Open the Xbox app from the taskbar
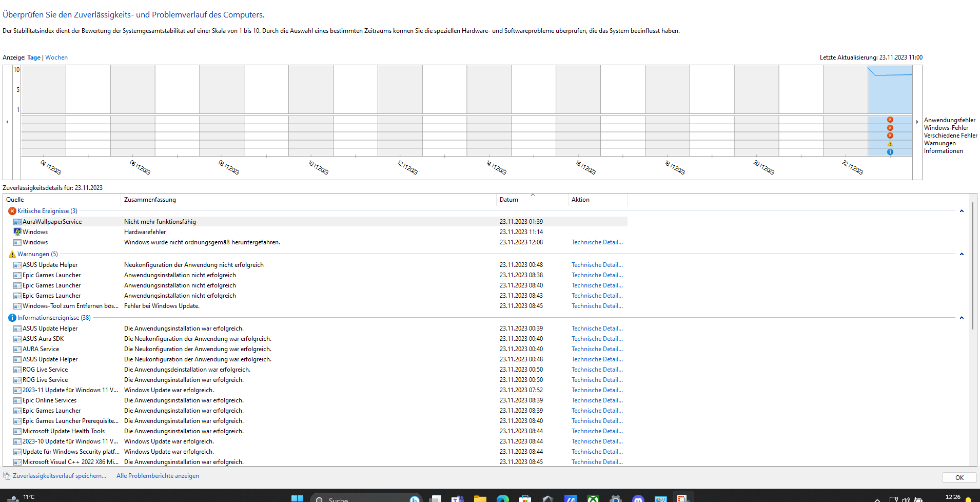 tap(593, 498)
